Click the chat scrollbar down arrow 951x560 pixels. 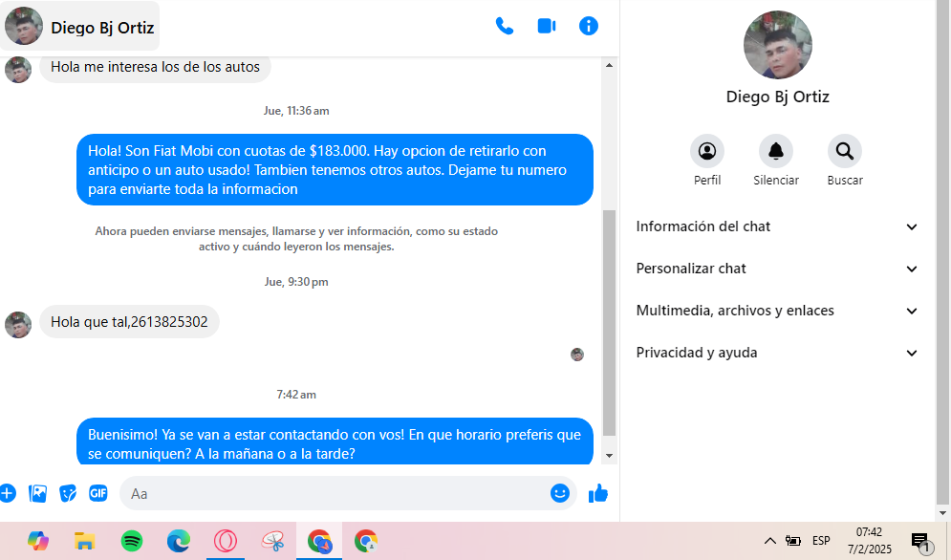tap(610, 456)
